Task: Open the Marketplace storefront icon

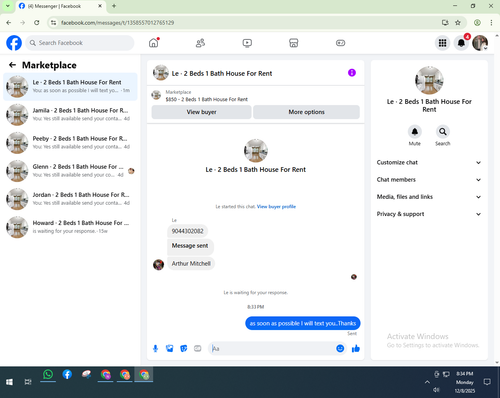Action: (294, 43)
